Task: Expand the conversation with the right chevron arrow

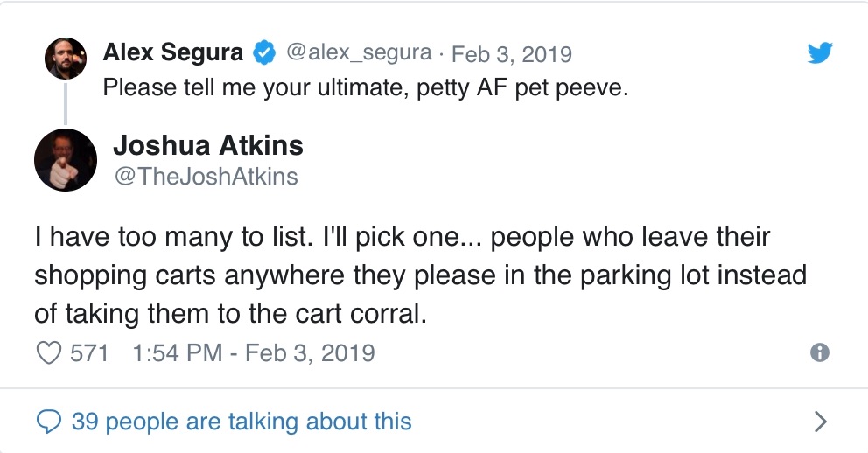Action: click(x=820, y=422)
